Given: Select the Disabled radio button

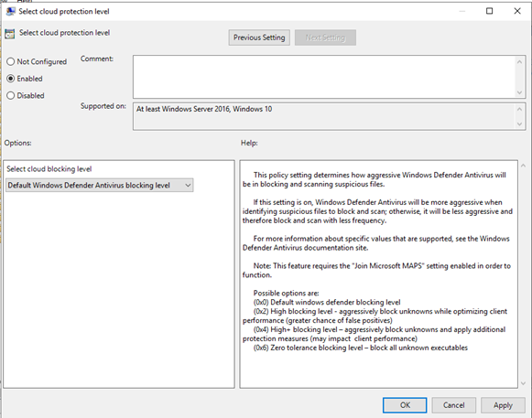Looking at the screenshot, I should [x=10, y=96].
